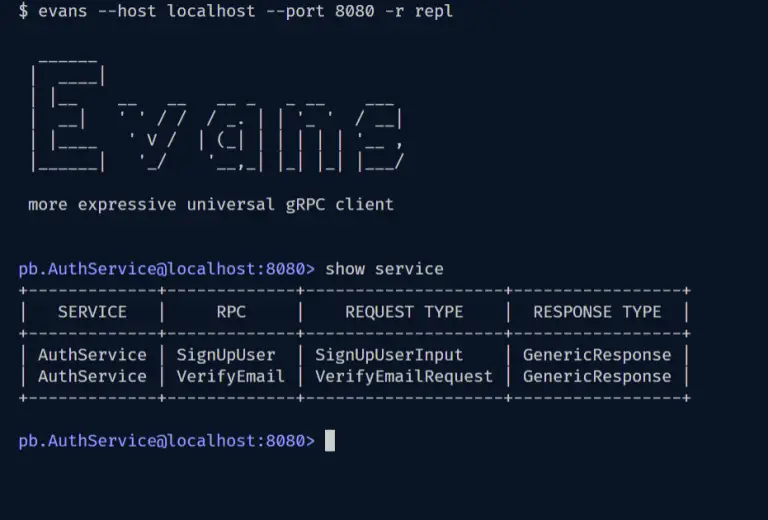The height and width of the screenshot is (520, 768).
Task: Click the 'evans' word in the top command
Action: coord(62,11)
